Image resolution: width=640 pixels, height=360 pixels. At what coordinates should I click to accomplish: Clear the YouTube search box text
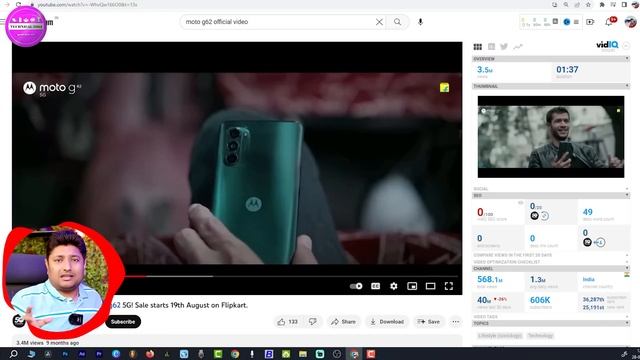point(379,22)
